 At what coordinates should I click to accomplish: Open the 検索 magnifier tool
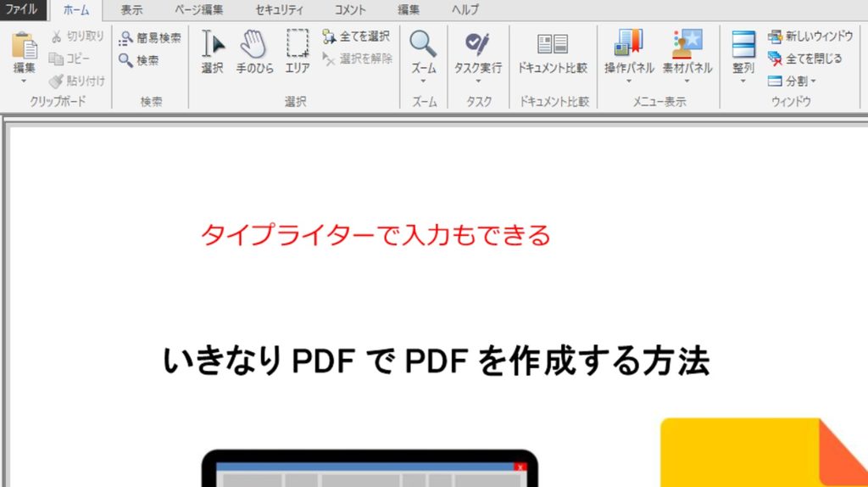[139, 60]
